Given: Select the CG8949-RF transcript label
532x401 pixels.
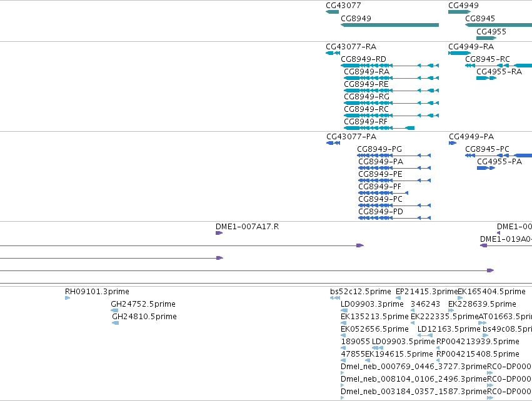Looking at the screenshot, I should point(366,121).
